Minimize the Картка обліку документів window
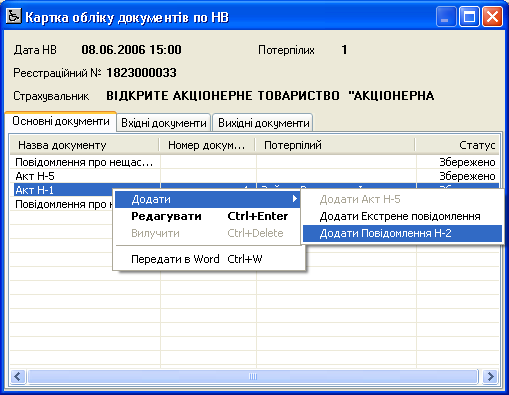 (446, 16)
